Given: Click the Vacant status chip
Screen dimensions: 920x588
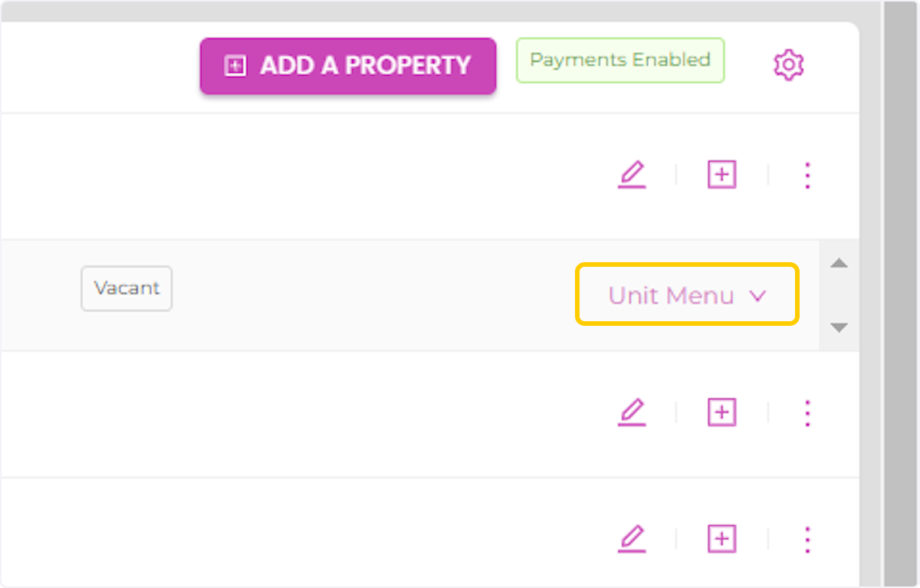Looking at the screenshot, I should pos(126,288).
